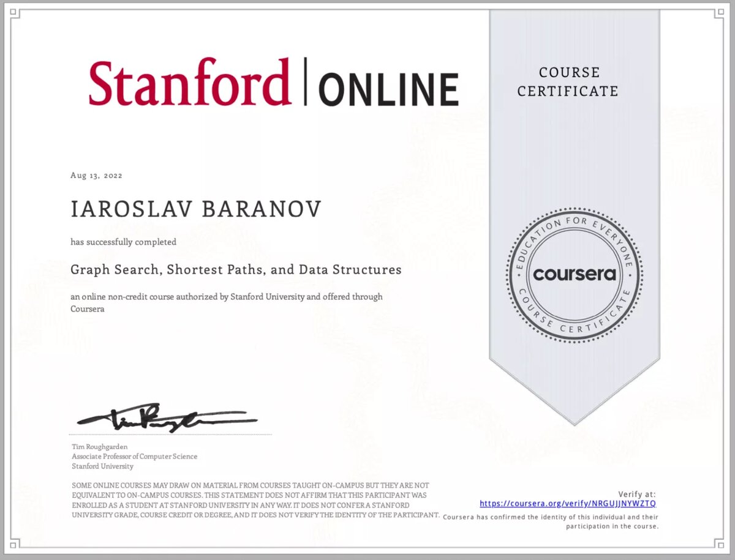735x560 pixels.
Task: Click 'Coursera has confirmed the identity' note
Action: pyautogui.click(x=551, y=521)
